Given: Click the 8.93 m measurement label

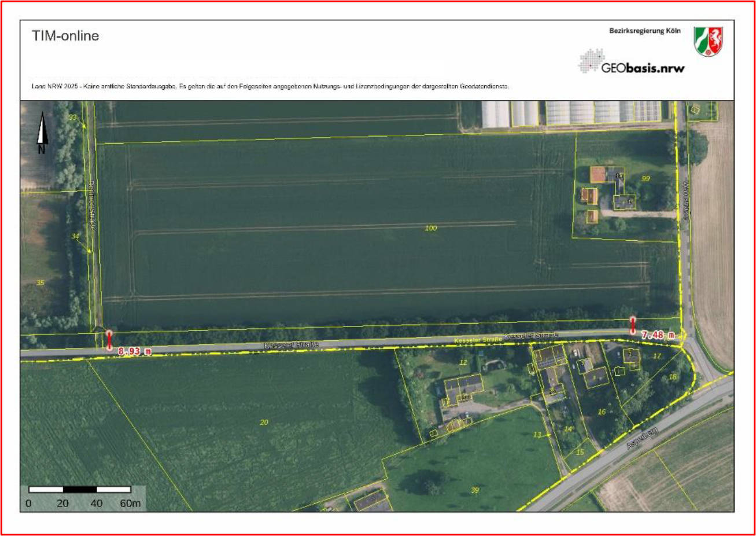Looking at the screenshot, I should [x=135, y=351].
